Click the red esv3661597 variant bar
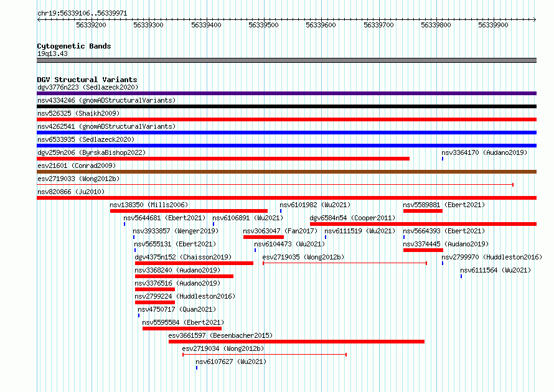 click(x=296, y=342)
